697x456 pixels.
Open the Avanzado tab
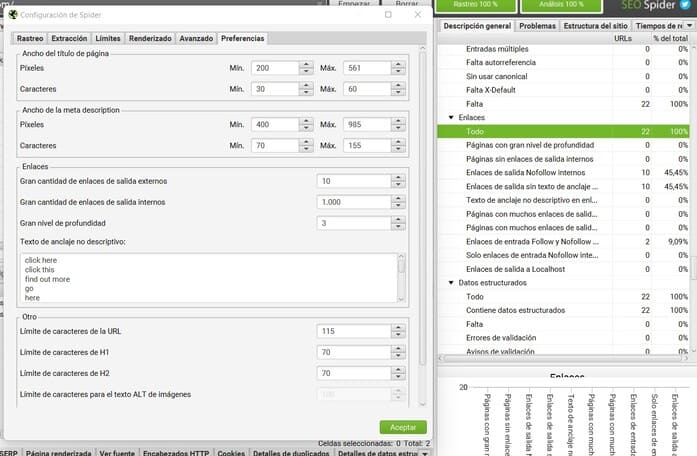(196, 39)
